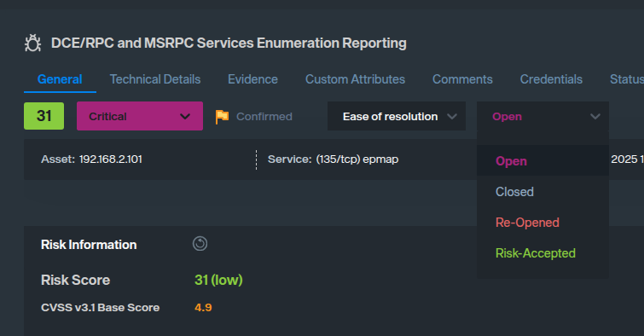Choose the Re-Opened status option
Screen dimensions: 644x336
pos(542,223)
